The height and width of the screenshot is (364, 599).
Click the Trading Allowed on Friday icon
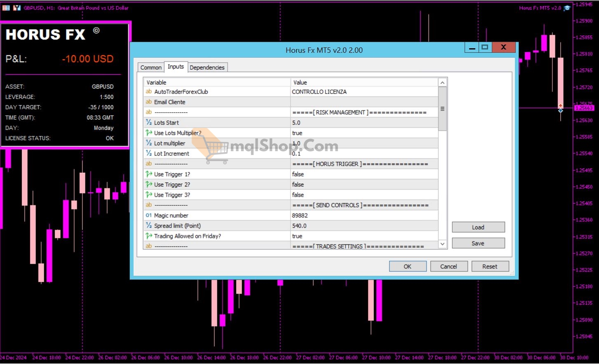pos(149,236)
